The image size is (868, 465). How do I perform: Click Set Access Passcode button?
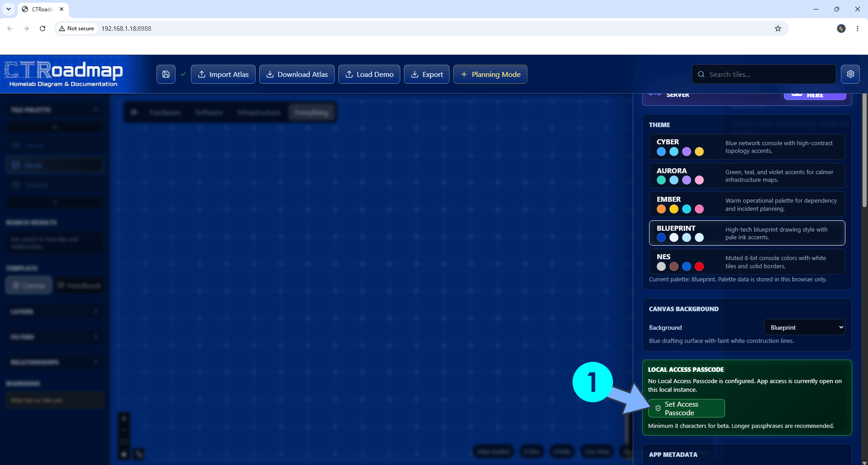pyautogui.click(x=686, y=408)
